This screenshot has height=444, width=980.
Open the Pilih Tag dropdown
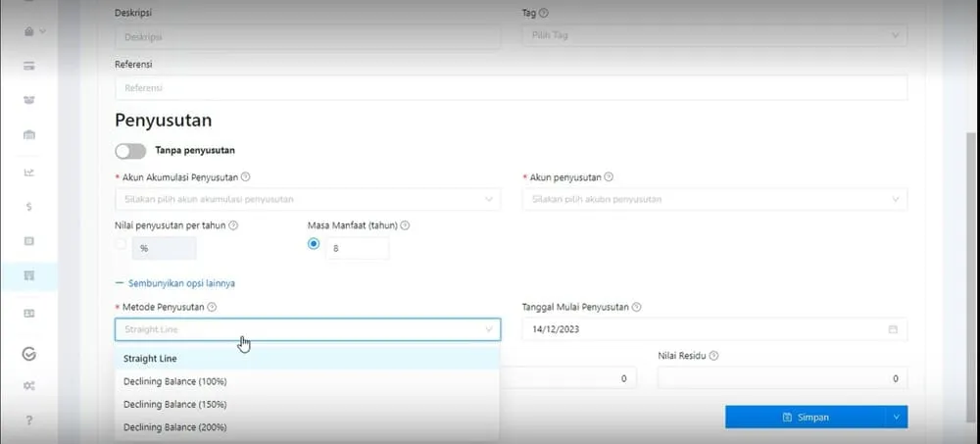[x=715, y=35]
